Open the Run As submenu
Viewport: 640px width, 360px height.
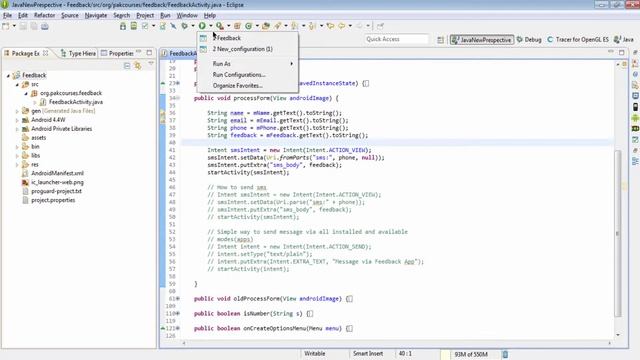pyautogui.click(x=247, y=64)
